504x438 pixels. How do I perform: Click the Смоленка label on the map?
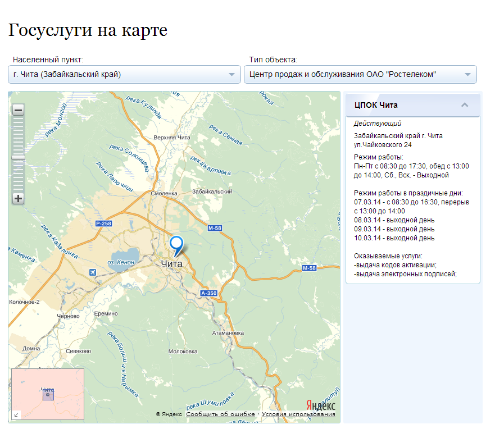pyautogui.click(x=164, y=194)
